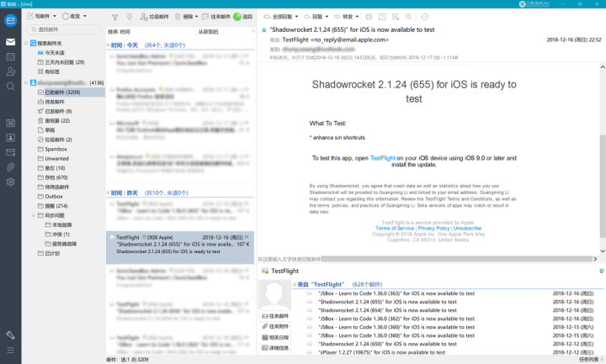Open the 写邮件 dropdown arrow

55,16
